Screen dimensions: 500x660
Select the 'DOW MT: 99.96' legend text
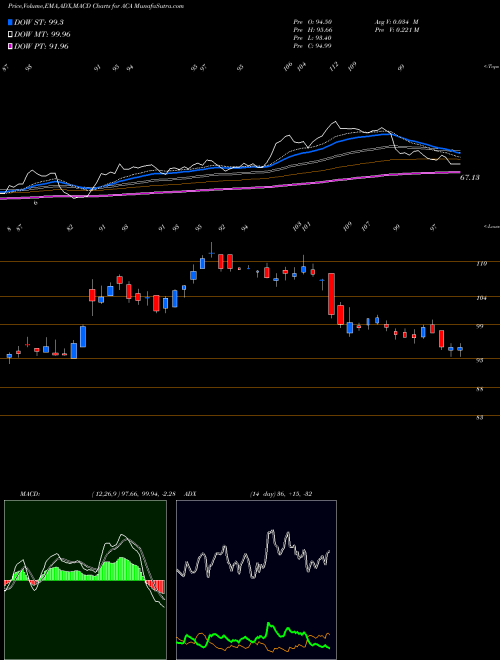click(42, 35)
